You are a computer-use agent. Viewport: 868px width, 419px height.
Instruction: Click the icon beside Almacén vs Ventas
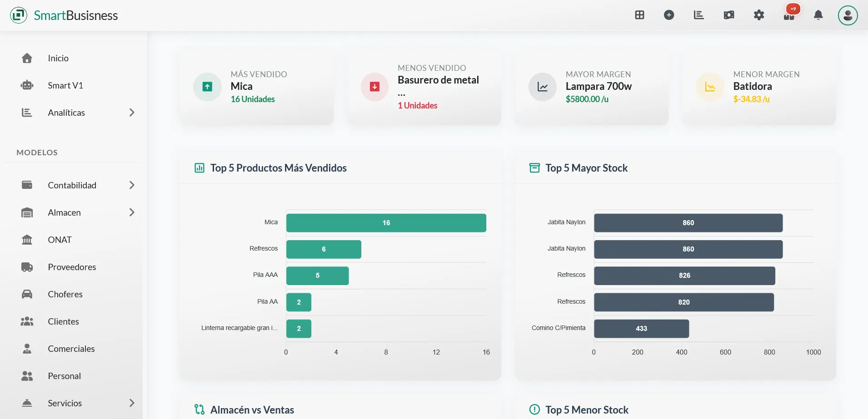coord(200,409)
